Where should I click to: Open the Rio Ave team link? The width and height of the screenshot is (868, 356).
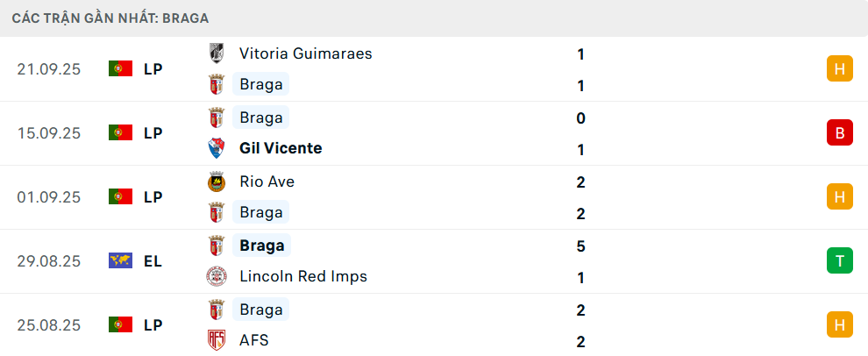(x=267, y=182)
